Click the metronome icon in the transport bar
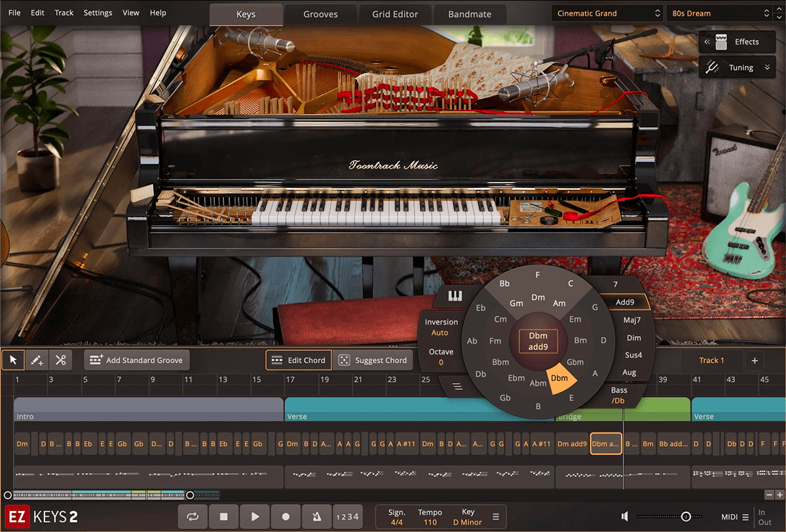 317,517
